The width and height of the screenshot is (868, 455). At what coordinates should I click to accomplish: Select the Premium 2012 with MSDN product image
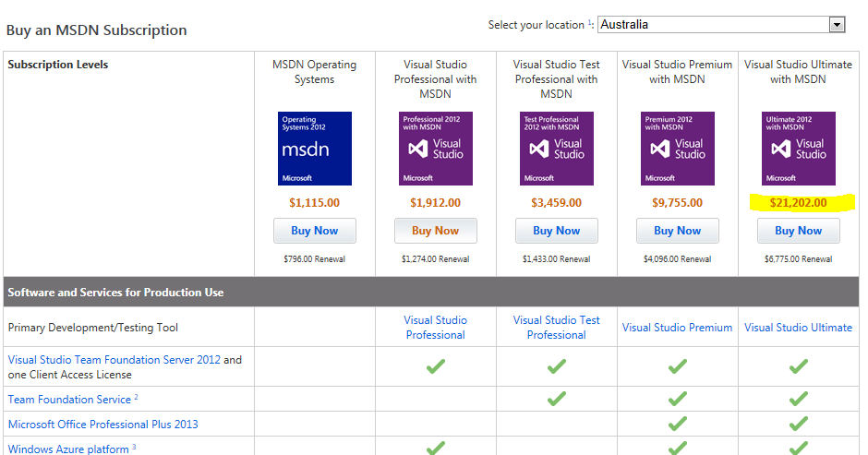678,149
